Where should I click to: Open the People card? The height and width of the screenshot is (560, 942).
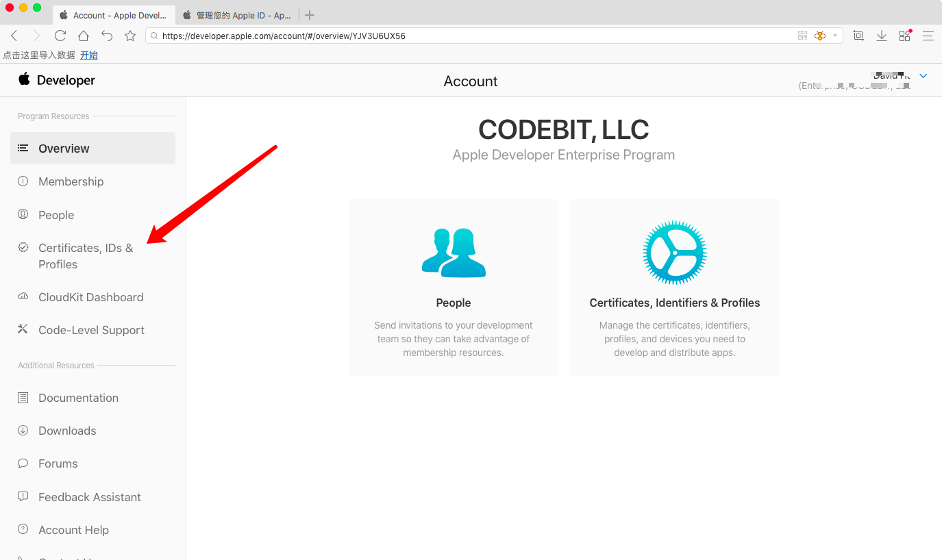coord(454,288)
